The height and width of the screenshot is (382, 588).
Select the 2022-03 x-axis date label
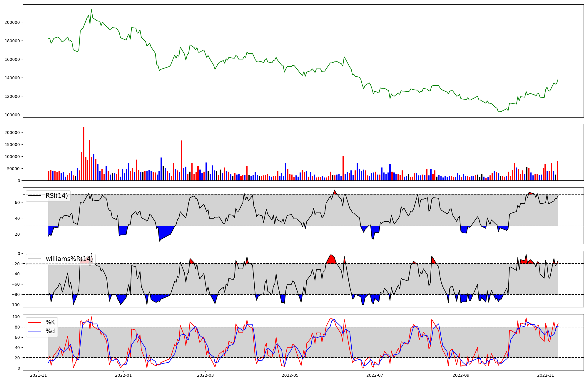coord(205,375)
